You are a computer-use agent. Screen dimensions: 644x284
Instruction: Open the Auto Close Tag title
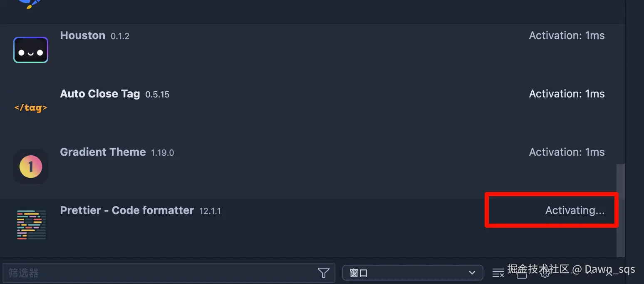(100, 94)
